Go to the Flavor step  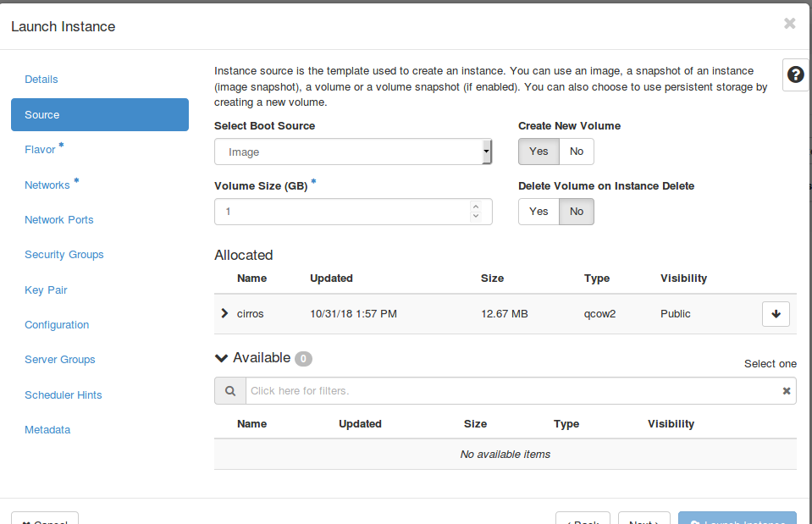click(x=40, y=150)
